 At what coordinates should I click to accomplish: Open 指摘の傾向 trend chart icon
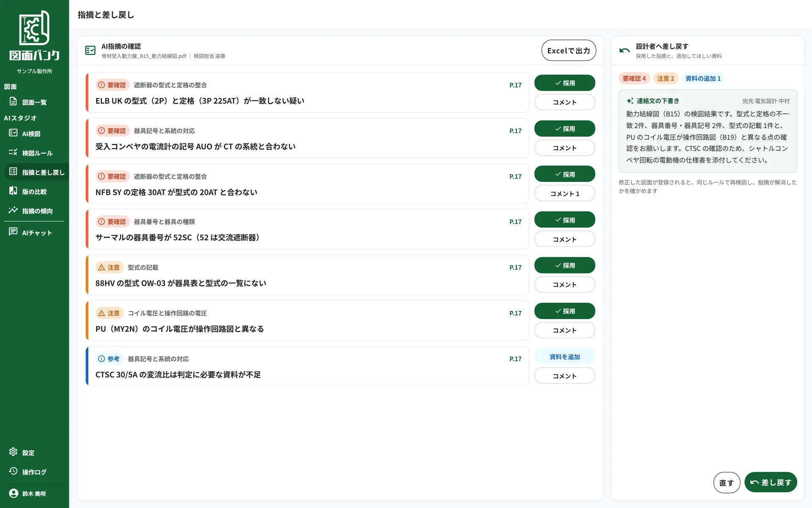[13, 210]
